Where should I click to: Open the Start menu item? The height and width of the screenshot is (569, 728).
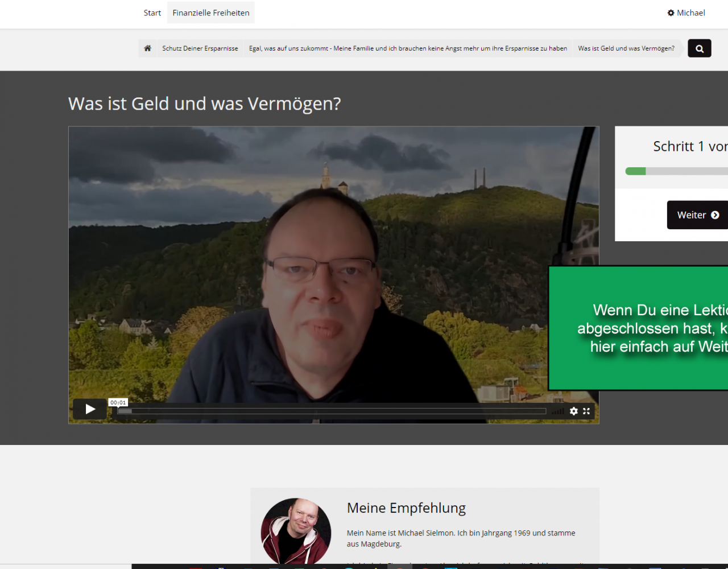[x=152, y=13]
